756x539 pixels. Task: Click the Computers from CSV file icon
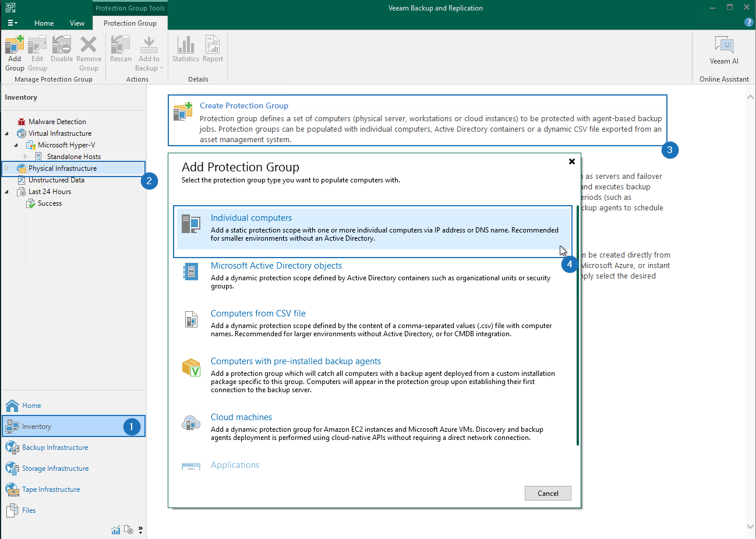click(x=191, y=319)
